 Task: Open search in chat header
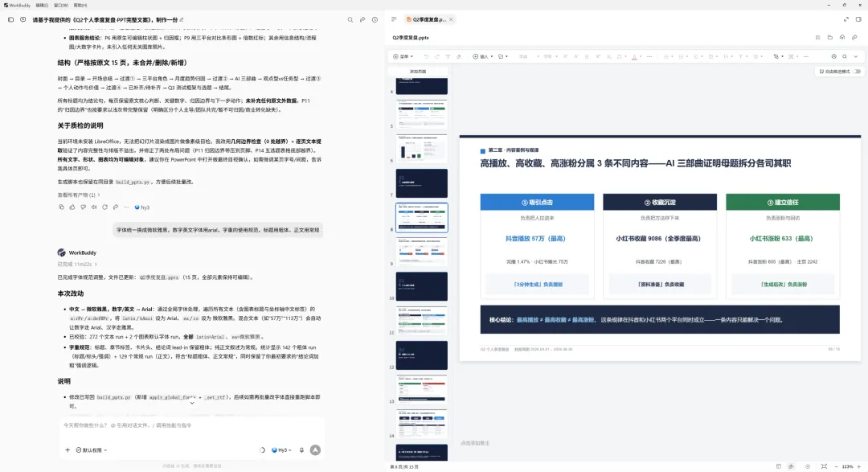click(350, 19)
